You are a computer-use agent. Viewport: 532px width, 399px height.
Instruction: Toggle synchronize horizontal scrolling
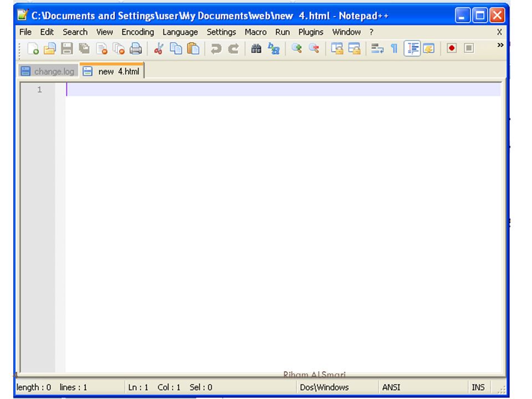coord(354,49)
